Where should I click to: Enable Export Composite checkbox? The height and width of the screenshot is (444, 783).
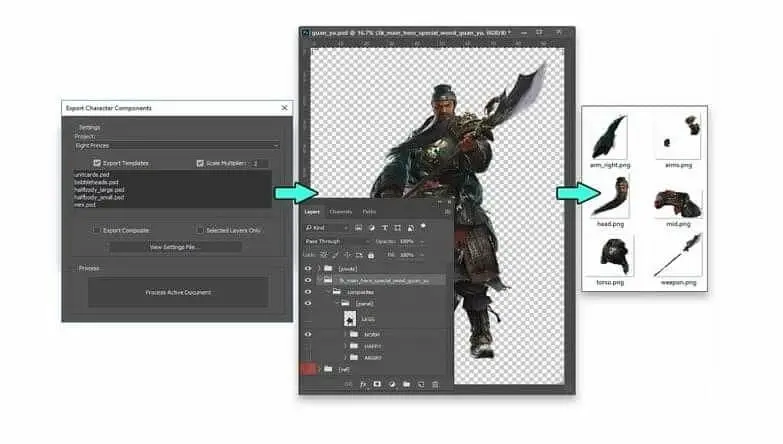tap(96, 230)
